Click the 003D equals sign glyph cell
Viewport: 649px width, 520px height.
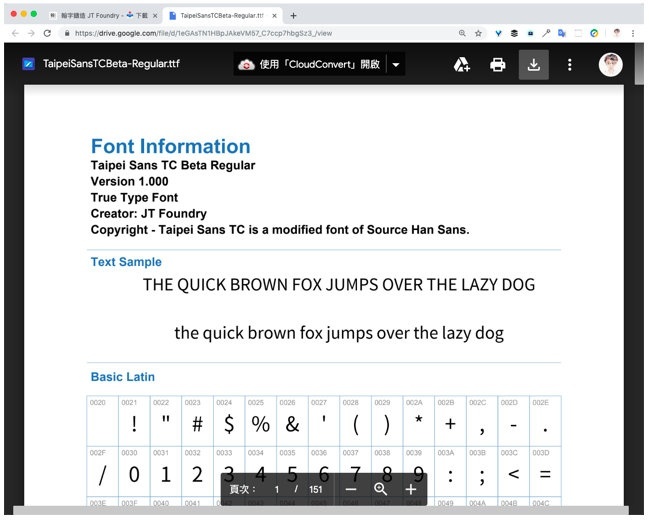coord(545,471)
